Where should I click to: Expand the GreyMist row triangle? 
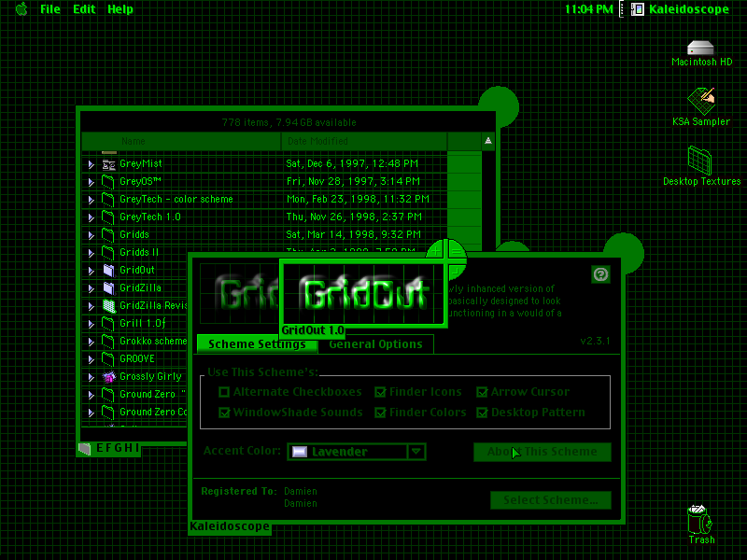[91, 165]
